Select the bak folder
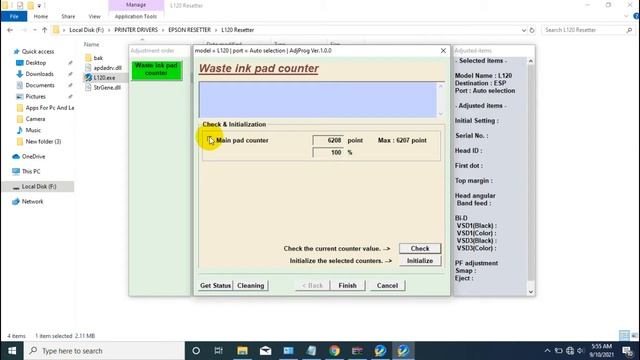640x360 pixels. point(98,58)
